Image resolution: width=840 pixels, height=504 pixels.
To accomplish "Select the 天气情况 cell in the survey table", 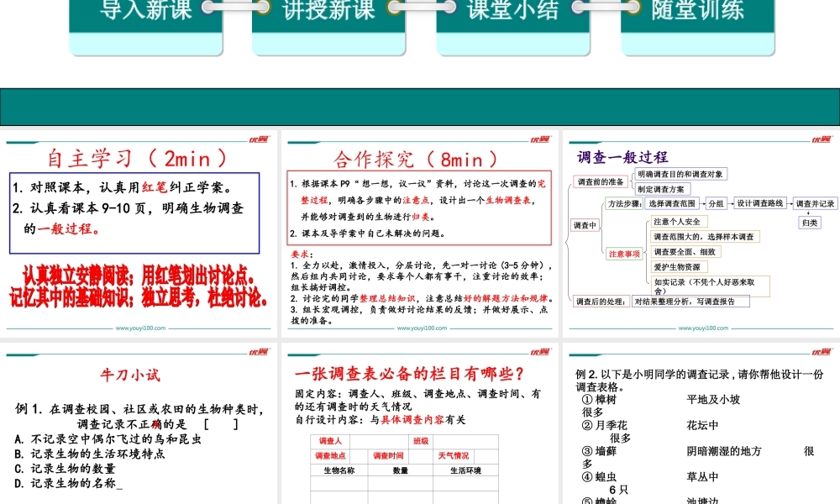I will point(454,455).
